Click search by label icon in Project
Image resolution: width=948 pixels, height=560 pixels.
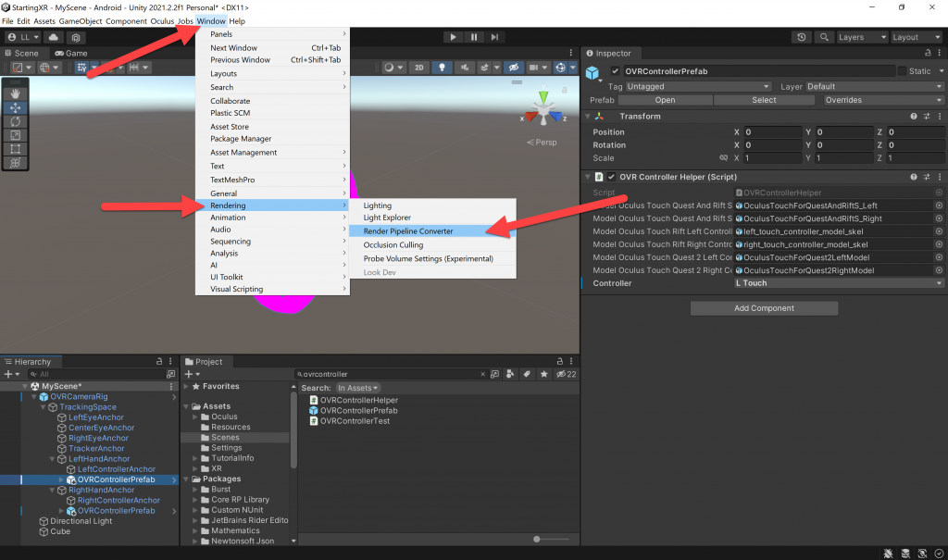527,374
